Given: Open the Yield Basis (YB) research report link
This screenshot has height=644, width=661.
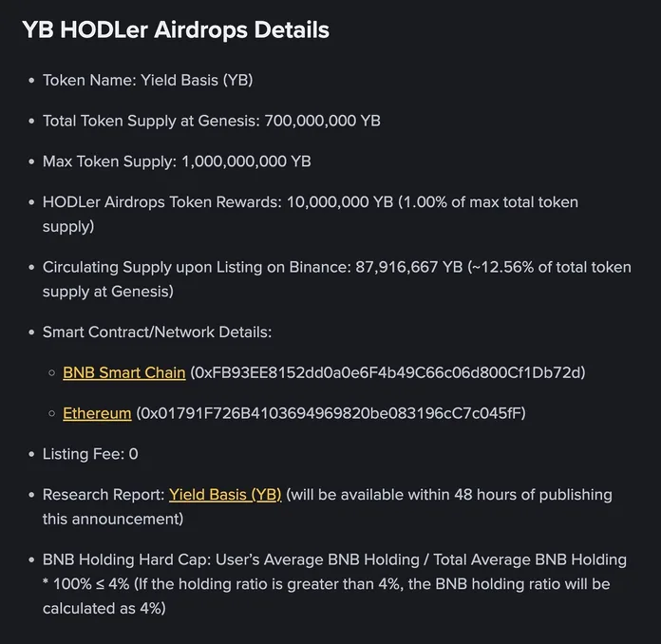Looking at the screenshot, I should pos(225,495).
